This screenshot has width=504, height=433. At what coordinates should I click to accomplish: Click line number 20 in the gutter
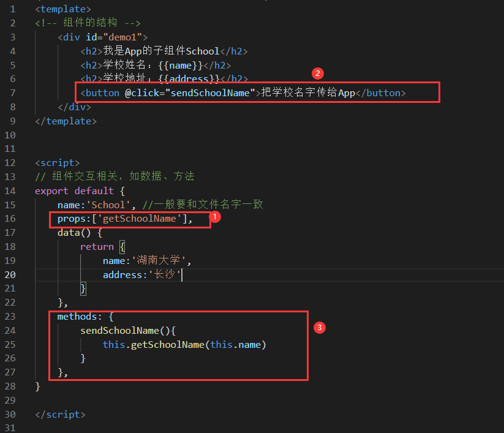click(x=10, y=275)
